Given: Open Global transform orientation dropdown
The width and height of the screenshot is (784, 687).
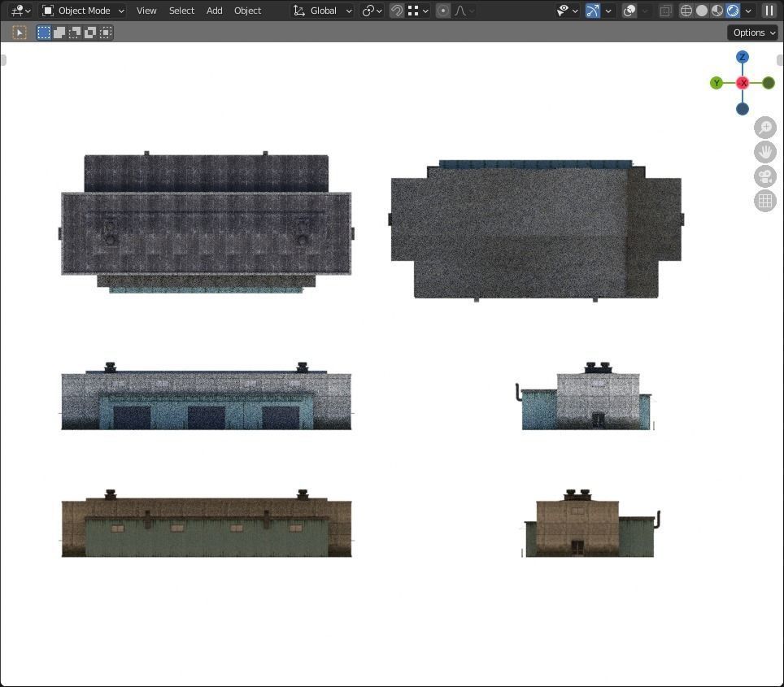Looking at the screenshot, I should [323, 11].
